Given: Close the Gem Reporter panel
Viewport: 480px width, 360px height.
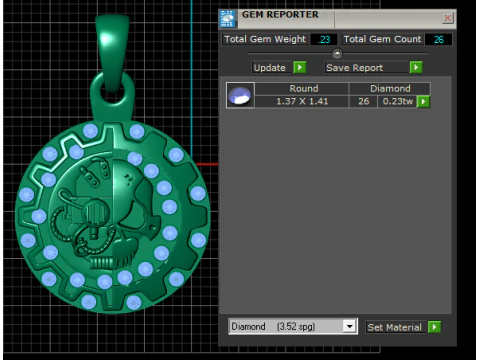Looking at the screenshot, I should pyautogui.click(x=448, y=18).
